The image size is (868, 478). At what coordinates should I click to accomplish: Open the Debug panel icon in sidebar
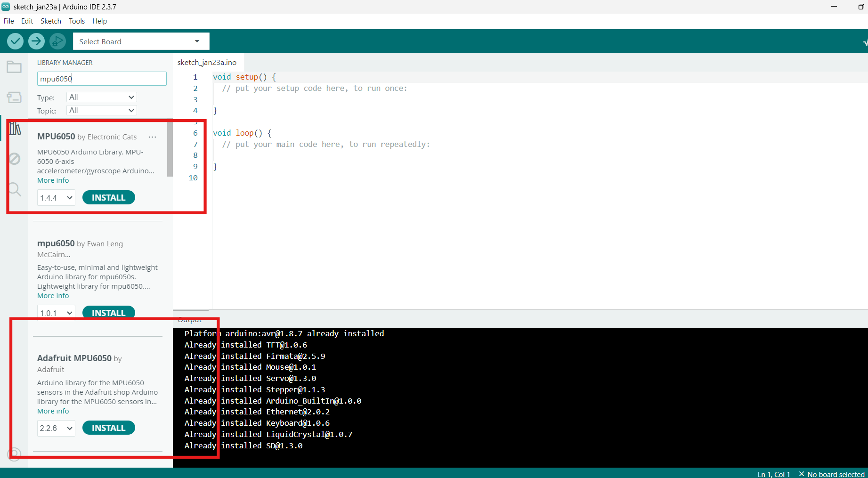tap(14, 159)
